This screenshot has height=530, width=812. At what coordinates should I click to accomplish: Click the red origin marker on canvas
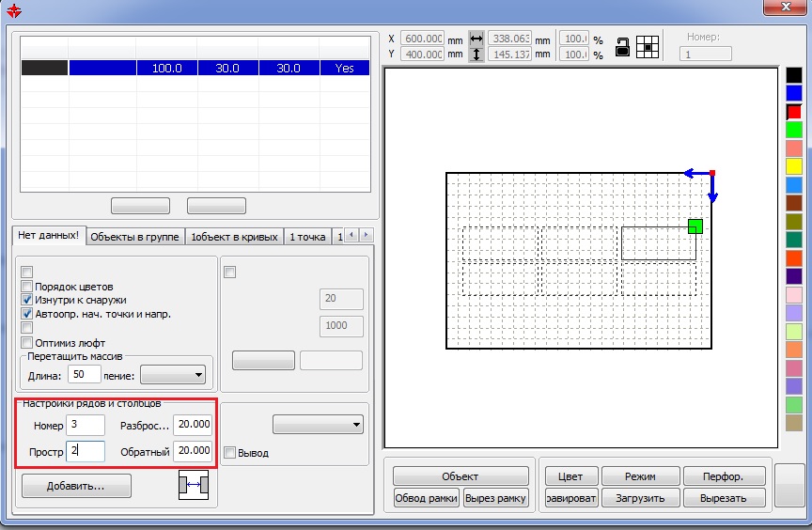click(712, 173)
